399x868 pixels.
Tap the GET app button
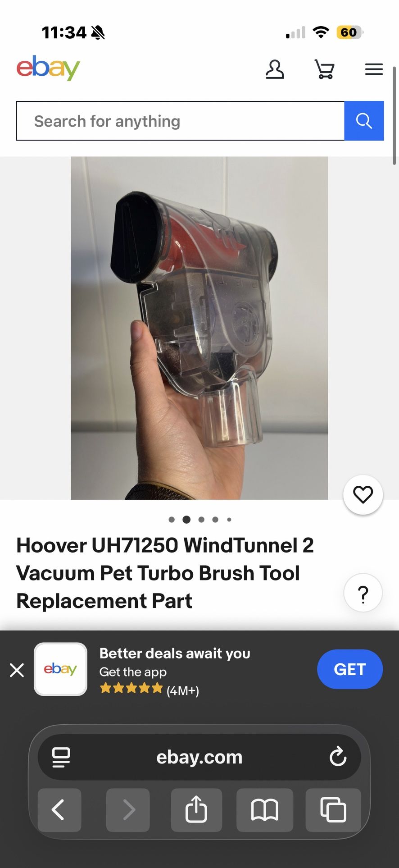coord(350,669)
